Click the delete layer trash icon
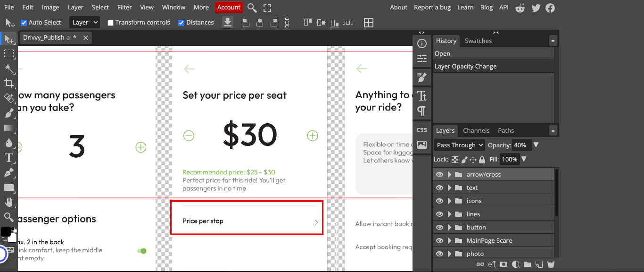 550,264
